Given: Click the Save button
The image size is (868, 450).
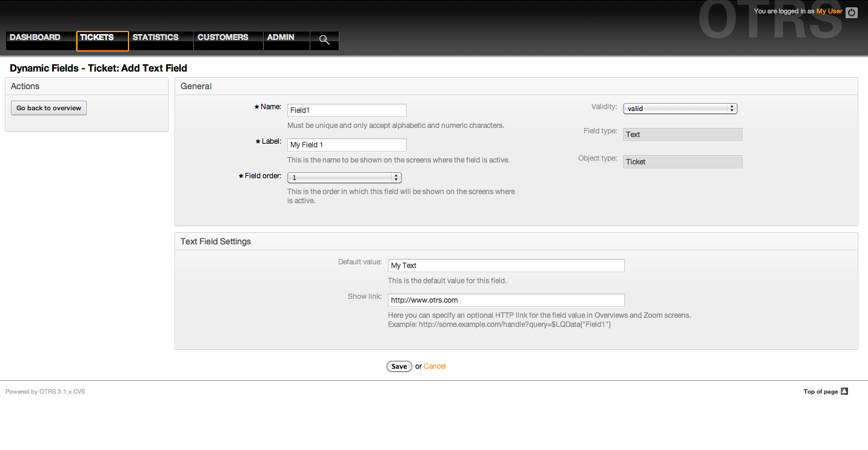Looking at the screenshot, I should coord(399,366).
